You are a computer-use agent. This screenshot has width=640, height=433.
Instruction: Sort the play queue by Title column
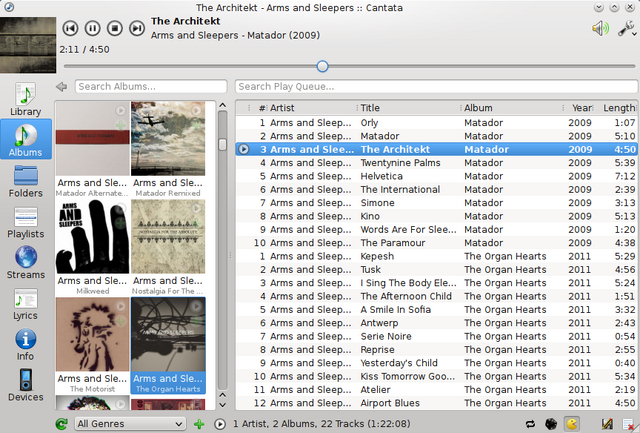pyautogui.click(x=409, y=108)
